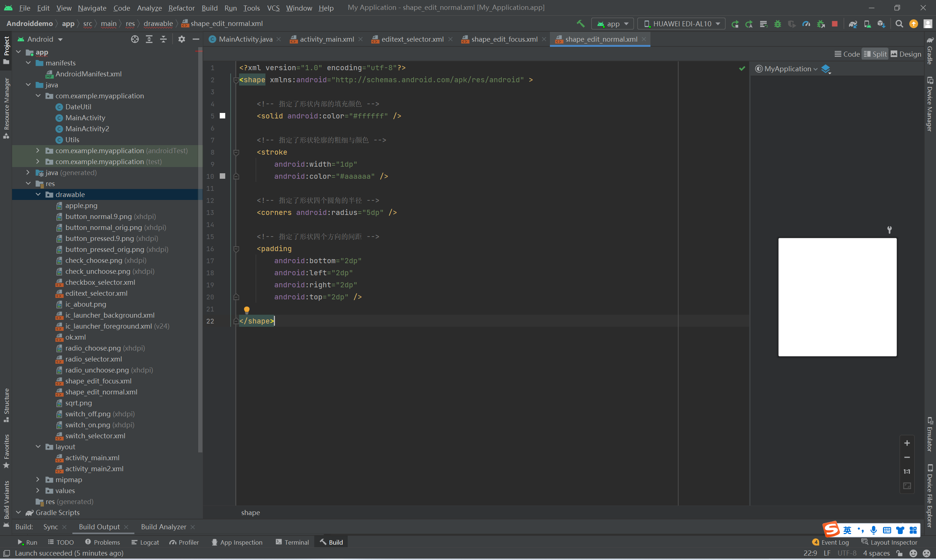Stop the running app with red square
Viewport: 936px width, 560px height.
[x=834, y=24]
